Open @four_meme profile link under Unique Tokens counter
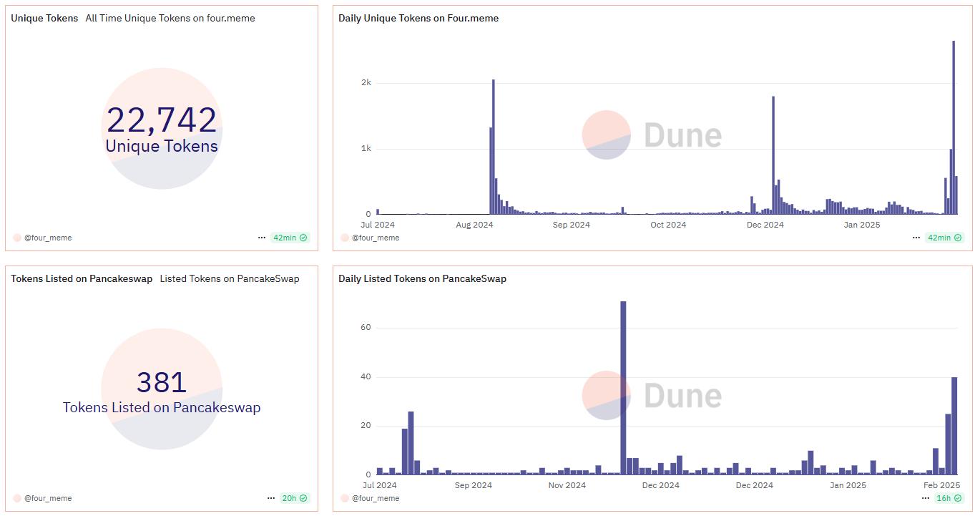This screenshot has width=980, height=516. (x=48, y=238)
